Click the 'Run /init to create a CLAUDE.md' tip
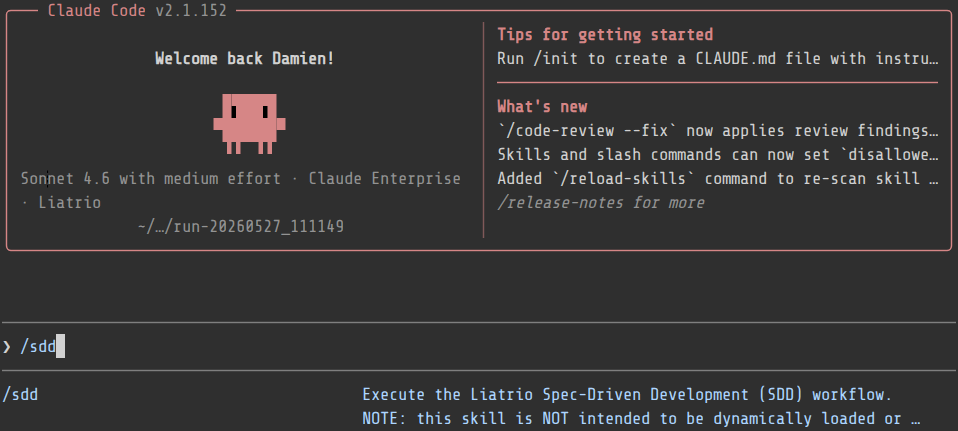Image resolution: width=958 pixels, height=431 pixels. pyautogui.click(x=718, y=59)
